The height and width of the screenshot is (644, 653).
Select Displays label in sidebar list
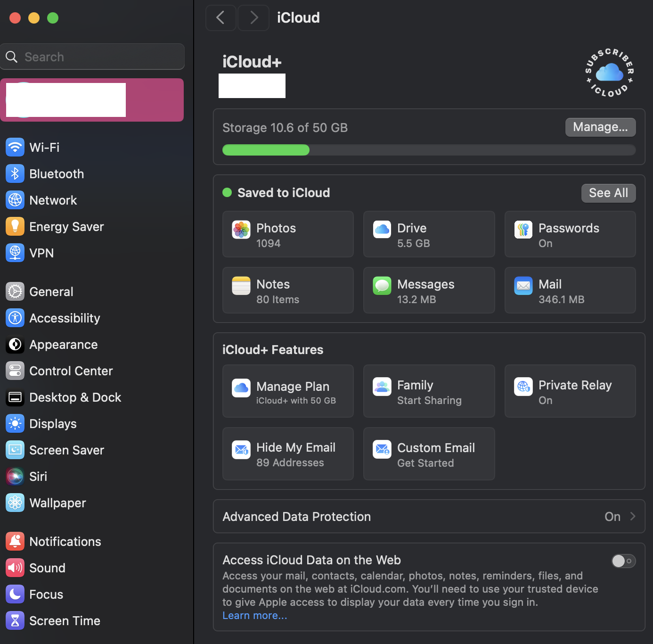tap(53, 424)
